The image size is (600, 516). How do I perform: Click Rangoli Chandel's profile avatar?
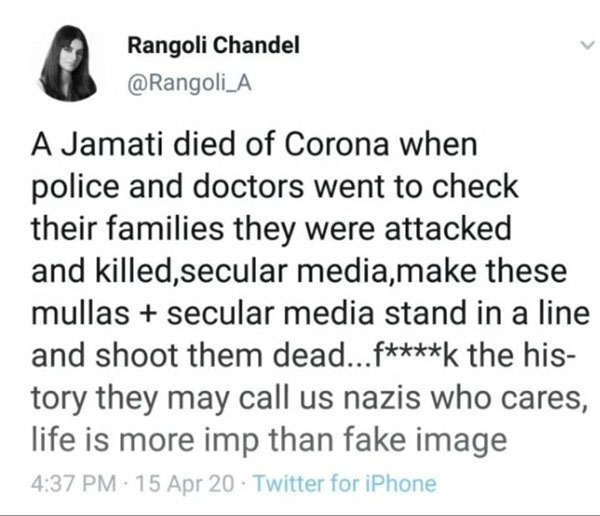pyautogui.click(x=68, y=64)
